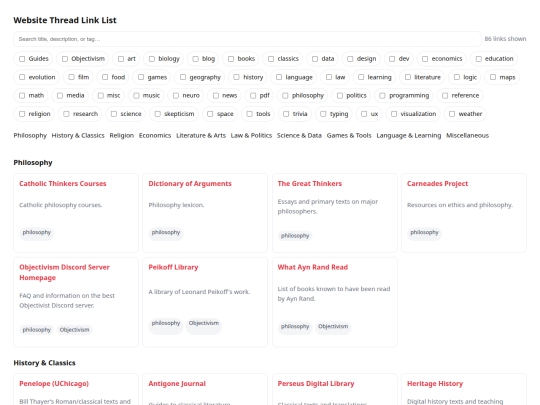Tick the philosophy filter checkbox
The height and width of the screenshot is (405, 540).
[285, 95]
